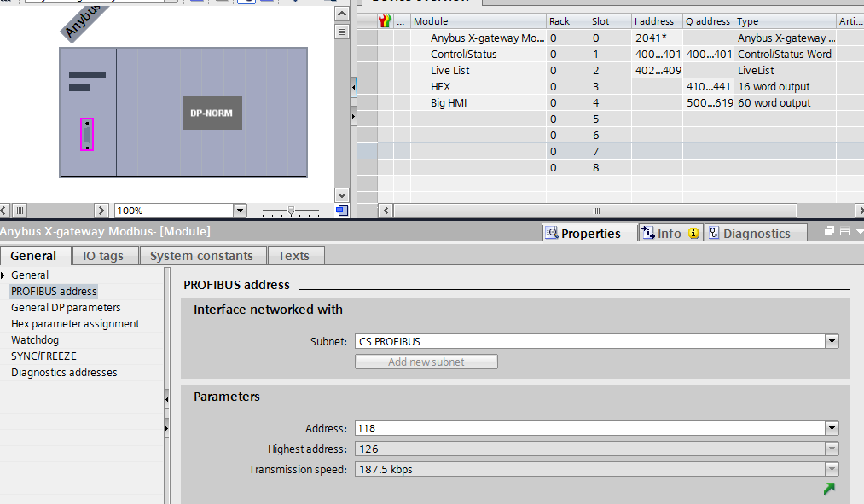This screenshot has height=504, width=864.
Task: Click the device overview horizontal scrollbar thumb
Action: point(595,211)
